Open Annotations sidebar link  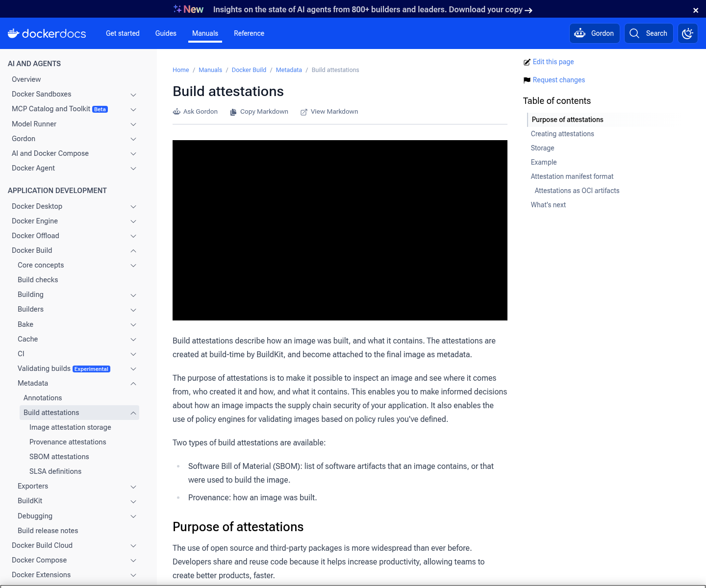[x=43, y=398]
